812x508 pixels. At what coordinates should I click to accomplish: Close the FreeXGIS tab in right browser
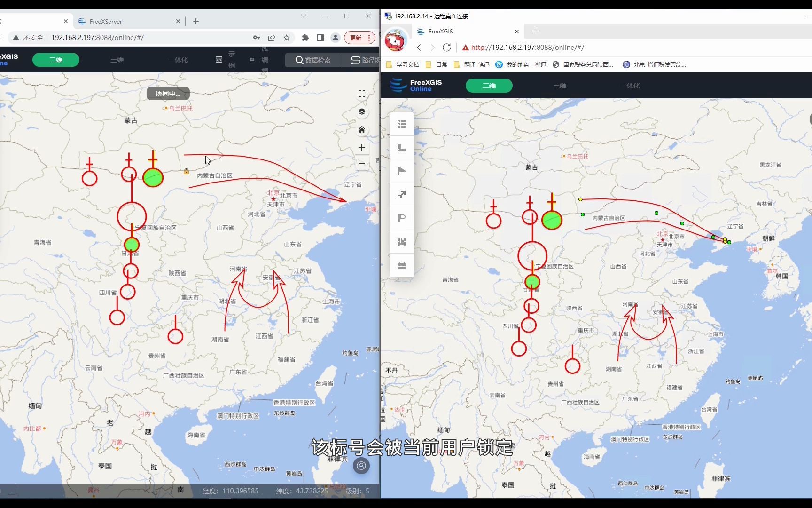[517, 32]
